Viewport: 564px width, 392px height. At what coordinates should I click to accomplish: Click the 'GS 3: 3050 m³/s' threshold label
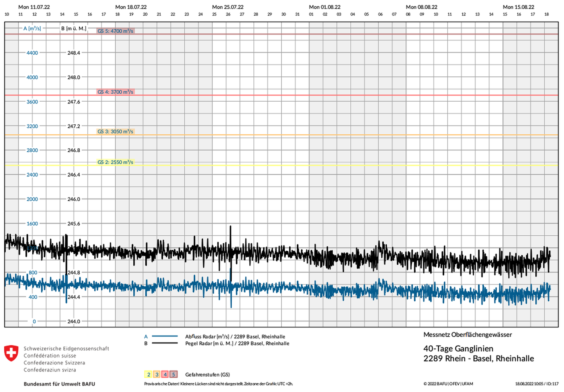(x=115, y=131)
